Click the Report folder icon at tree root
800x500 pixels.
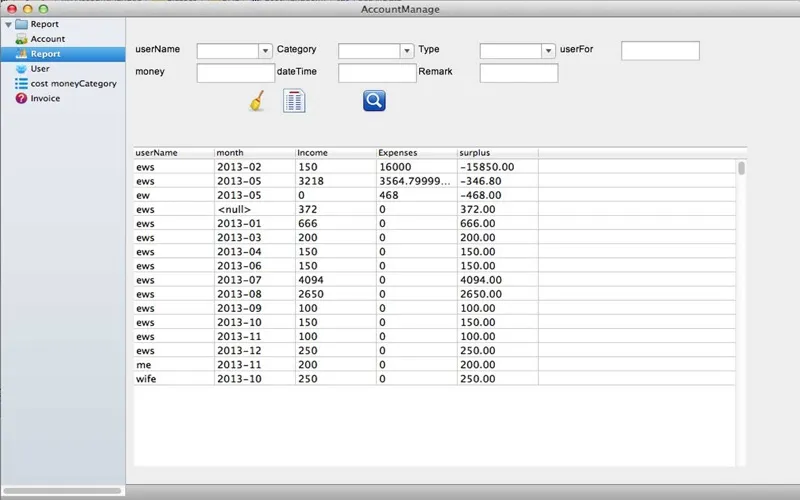tap(21, 24)
